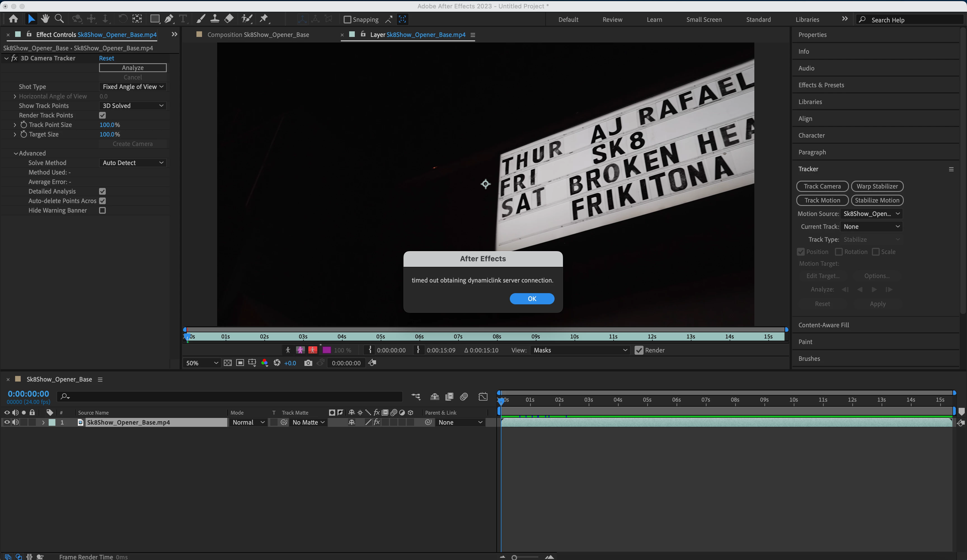Open the Solve Method dropdown
Viewport: 967px width, 560px height.
click(132, 163)
